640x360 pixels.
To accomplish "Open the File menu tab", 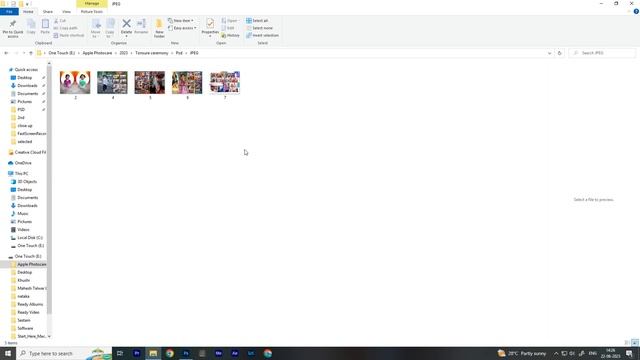I will pyautogui.click(x=9, y=12).
